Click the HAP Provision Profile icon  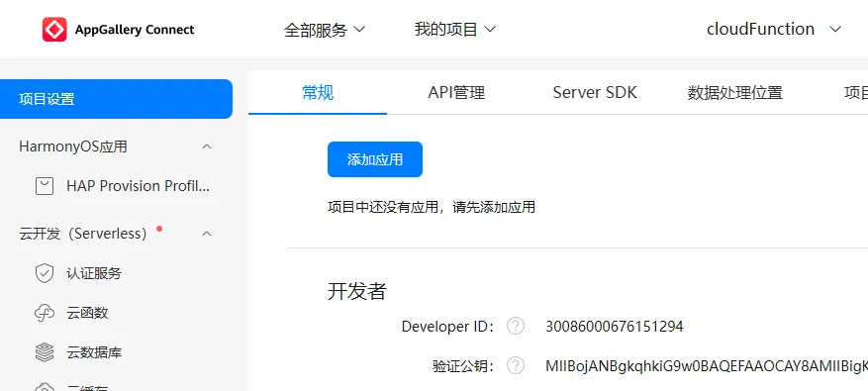click(45, 186)
